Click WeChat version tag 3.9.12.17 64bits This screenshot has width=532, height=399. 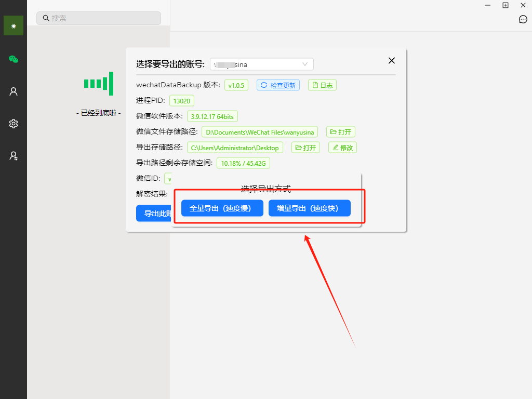(212, 116)
